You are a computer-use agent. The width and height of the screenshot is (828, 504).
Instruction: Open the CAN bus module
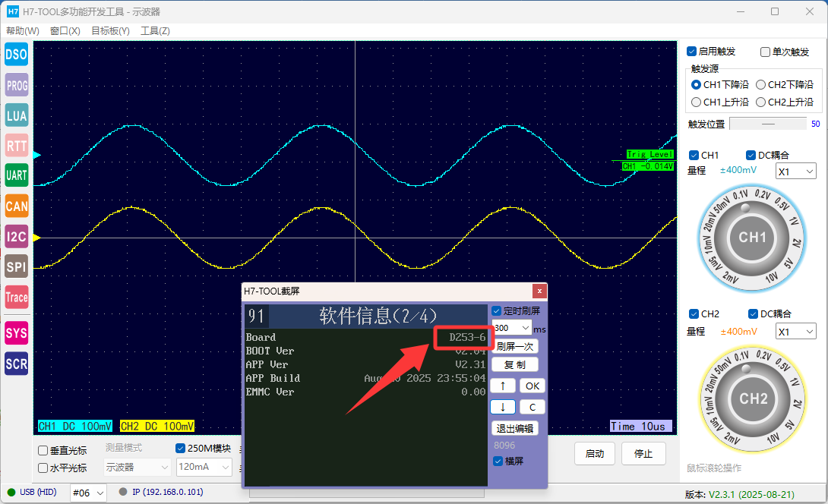[17, 206]
